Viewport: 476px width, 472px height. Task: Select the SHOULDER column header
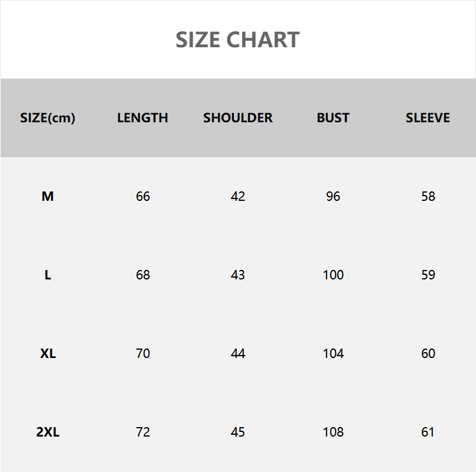238,118
